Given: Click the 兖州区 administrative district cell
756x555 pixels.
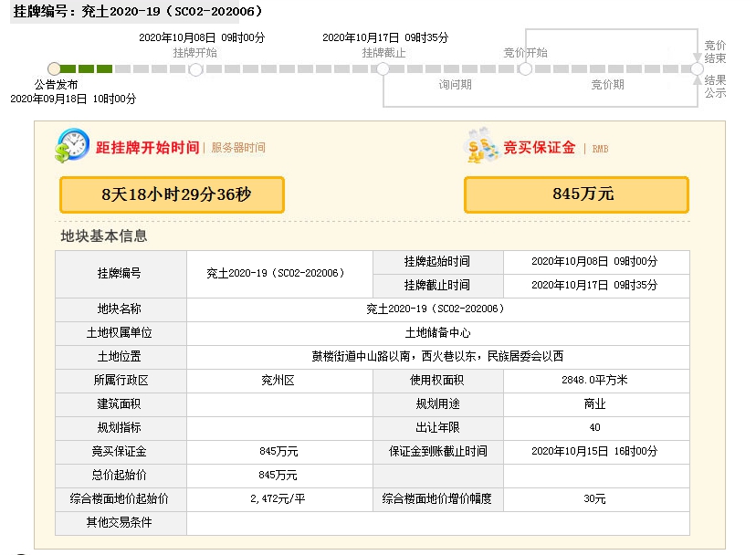Looking at the screenshot, I should (x=278, y=381).
